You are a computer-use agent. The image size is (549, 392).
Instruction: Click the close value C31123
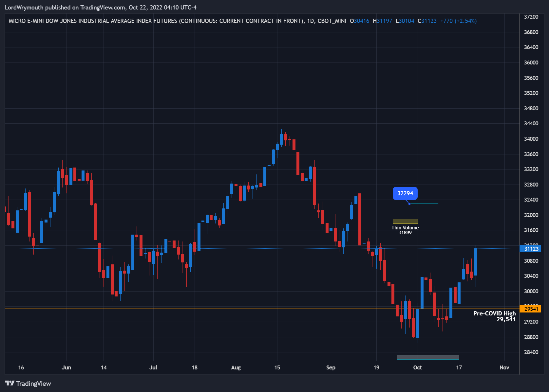click(x=427, y=21)
